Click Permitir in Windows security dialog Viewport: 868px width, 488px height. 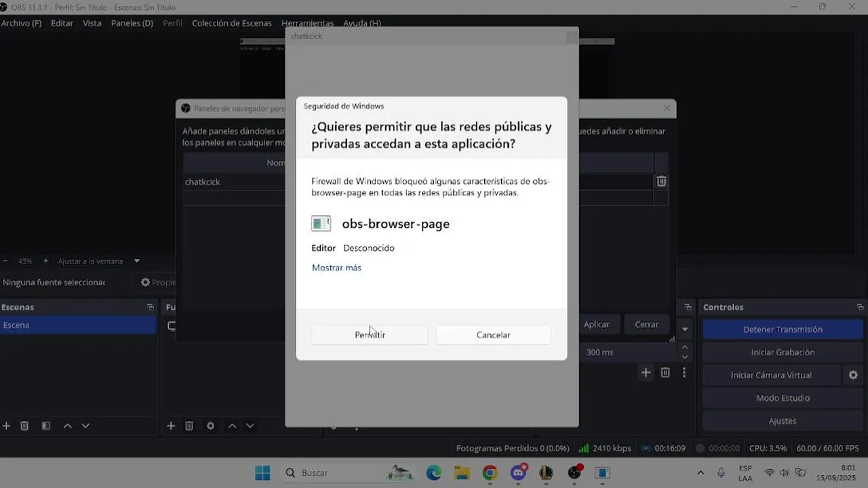point(370,335)
